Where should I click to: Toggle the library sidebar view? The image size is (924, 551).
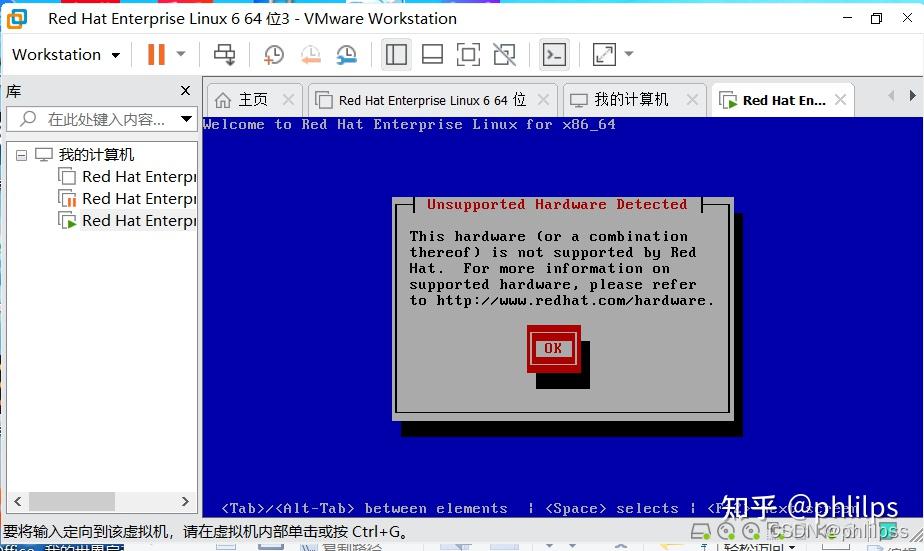pyautogui.click(x=396, y=55)
